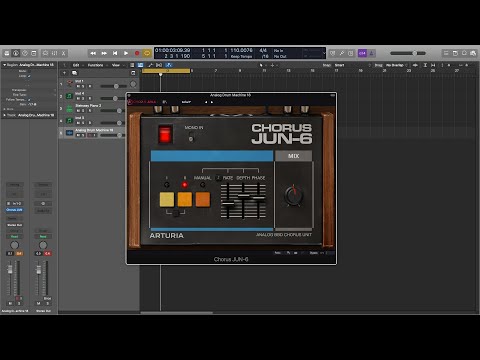
Task: Open the transport display mode dropdown arrow
Action: pyautogui.click(x=323, y=53)
